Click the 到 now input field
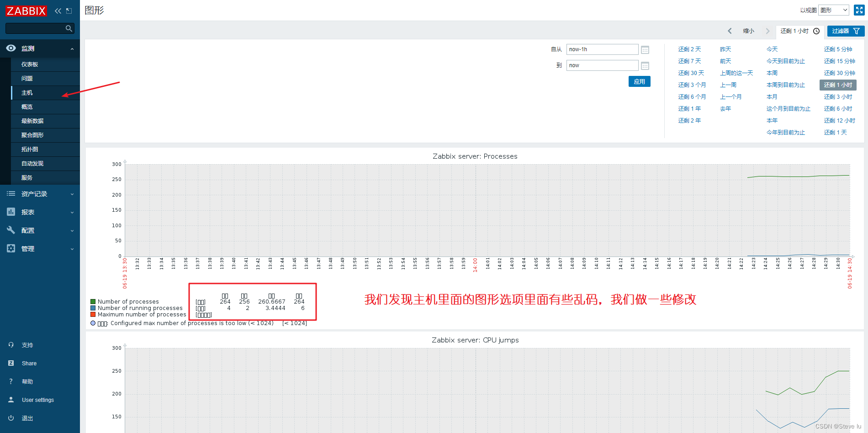The width and height of the screenshot is (868, 433). point(602,65)
